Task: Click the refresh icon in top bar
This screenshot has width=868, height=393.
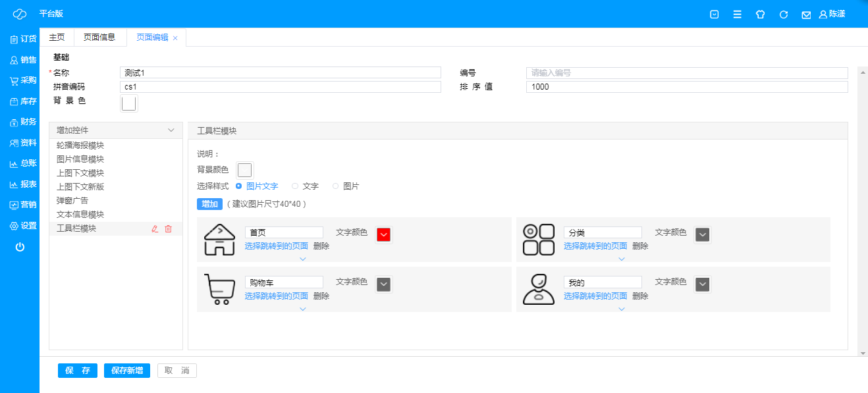Action: point(783,14)
